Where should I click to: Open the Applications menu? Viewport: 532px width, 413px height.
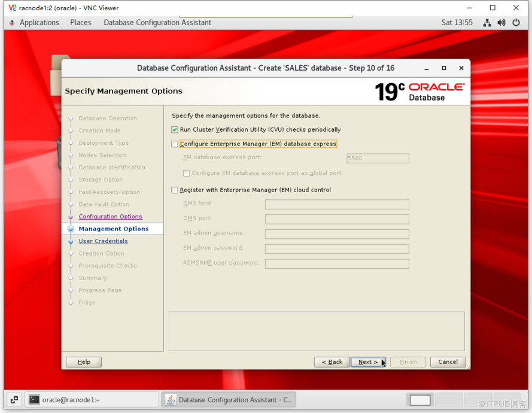tap(39, 23)
